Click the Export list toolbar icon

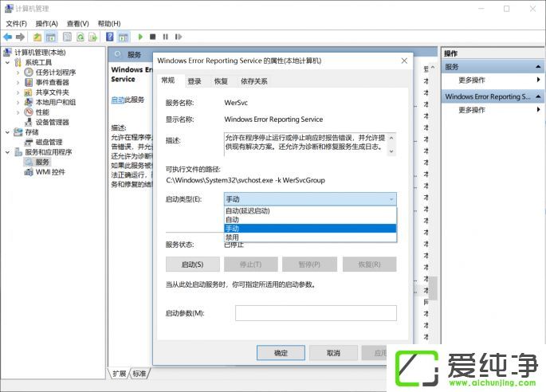pyautogui.click(x=92, y=37)
